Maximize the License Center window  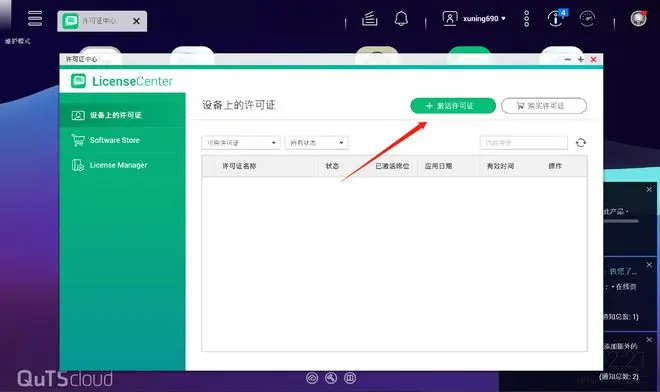(580, 60)
